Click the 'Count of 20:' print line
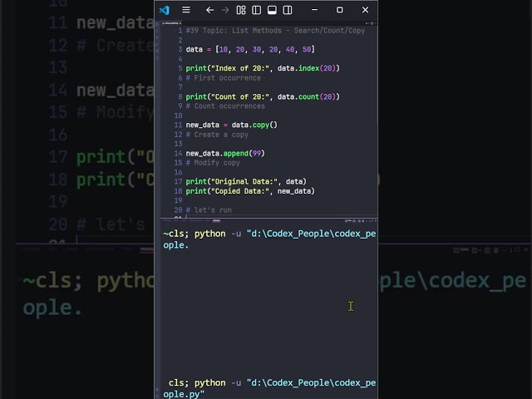 [263, 96]
